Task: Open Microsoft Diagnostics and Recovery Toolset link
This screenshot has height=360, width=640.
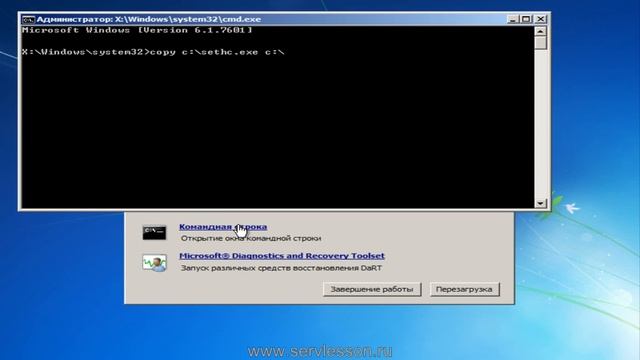Action: pos(282,256)
